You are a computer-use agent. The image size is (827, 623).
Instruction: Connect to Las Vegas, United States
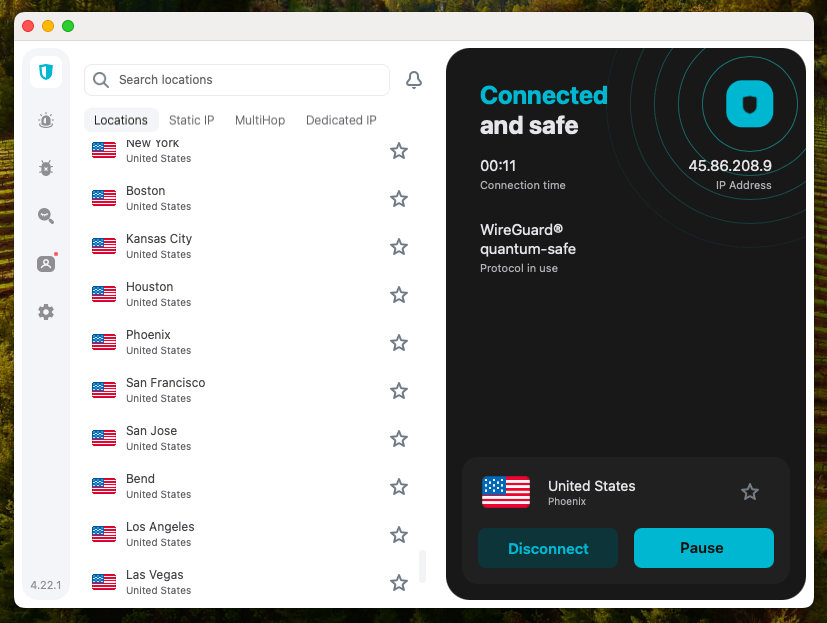pos(251,583)
